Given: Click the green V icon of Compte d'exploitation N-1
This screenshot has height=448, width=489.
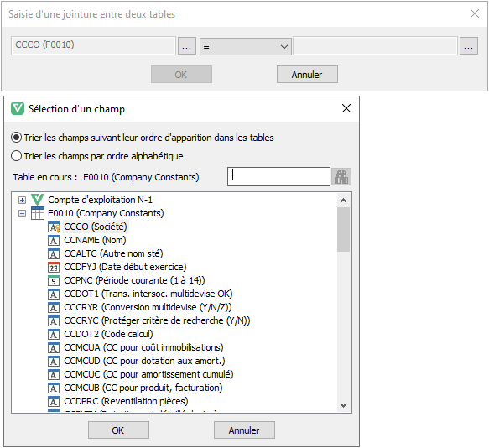Looking at the screenshot, I should [38, 200].
